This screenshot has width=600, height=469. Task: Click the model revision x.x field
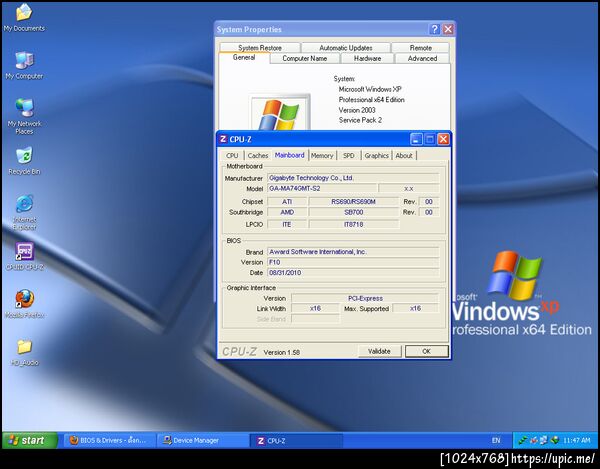tap(409, 189)
